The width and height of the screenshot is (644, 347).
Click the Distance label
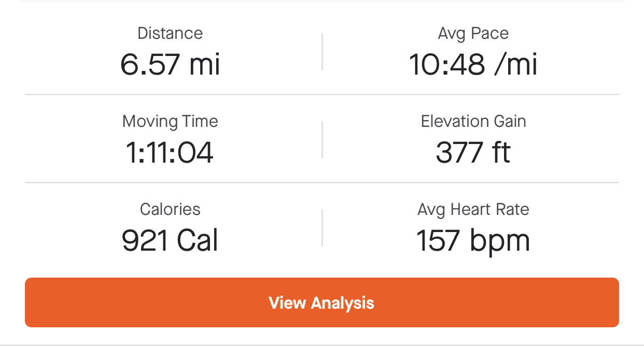tap(170, 33)
